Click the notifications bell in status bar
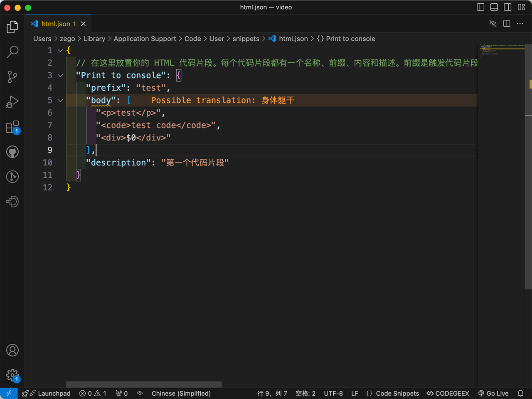This screenshot has width=532, height=399. (x=520, y=393)
